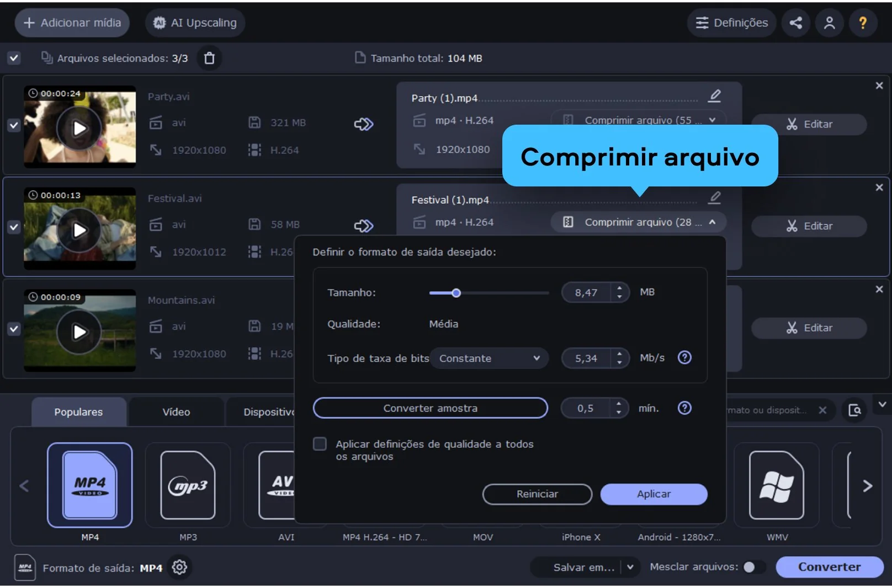Viewport: 892px width, 588px height.
Task: Choose the WMV format icon
Action: (777, 485)
